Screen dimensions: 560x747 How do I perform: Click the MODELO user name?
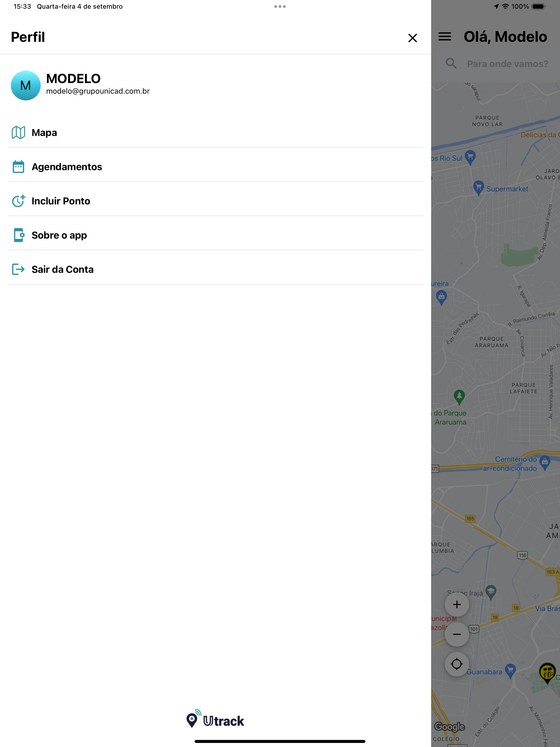[73, 79]
